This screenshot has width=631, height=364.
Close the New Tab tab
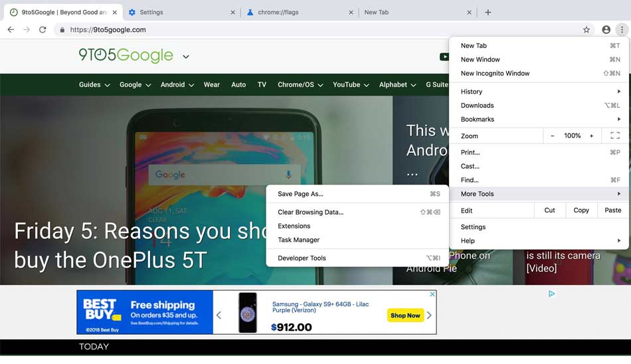(x=469, y=13)
